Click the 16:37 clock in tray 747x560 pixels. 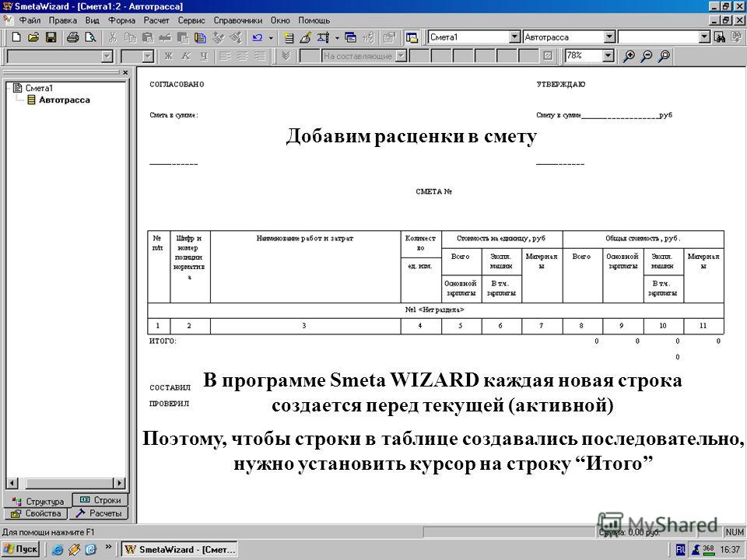click(x=730, y=550)
